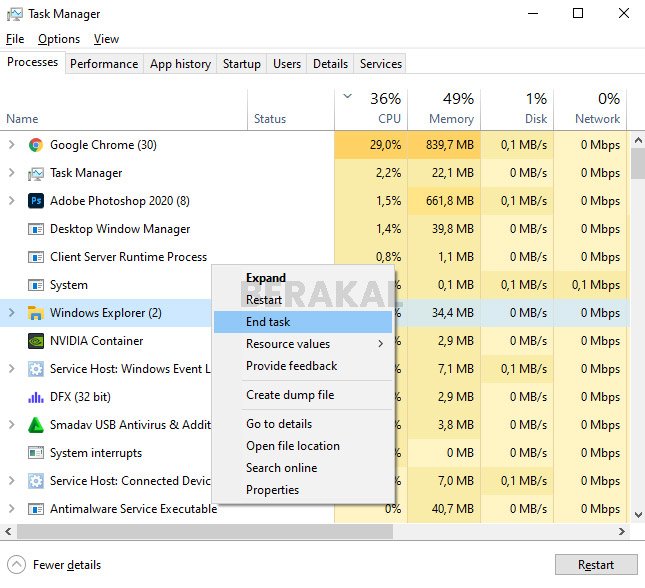645x588 pixels.
Task: Open the View menu
Action: tap(106, 39)
